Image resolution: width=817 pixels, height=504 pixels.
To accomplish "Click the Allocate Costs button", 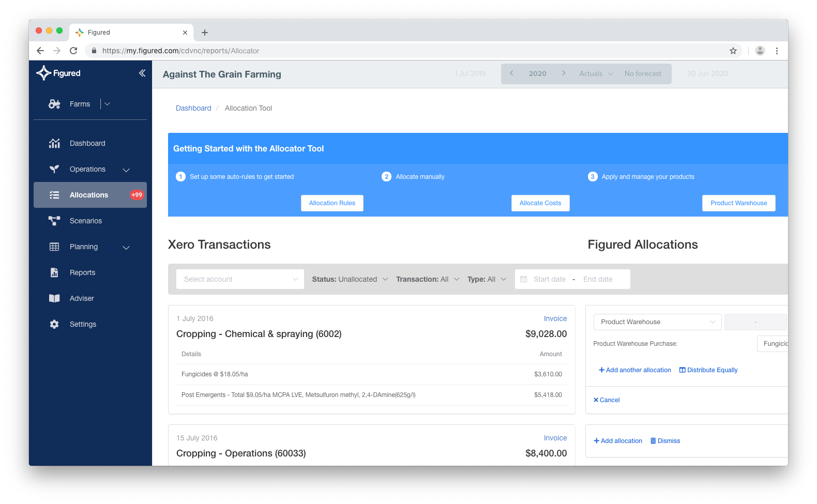I will (x=540, y=203).
